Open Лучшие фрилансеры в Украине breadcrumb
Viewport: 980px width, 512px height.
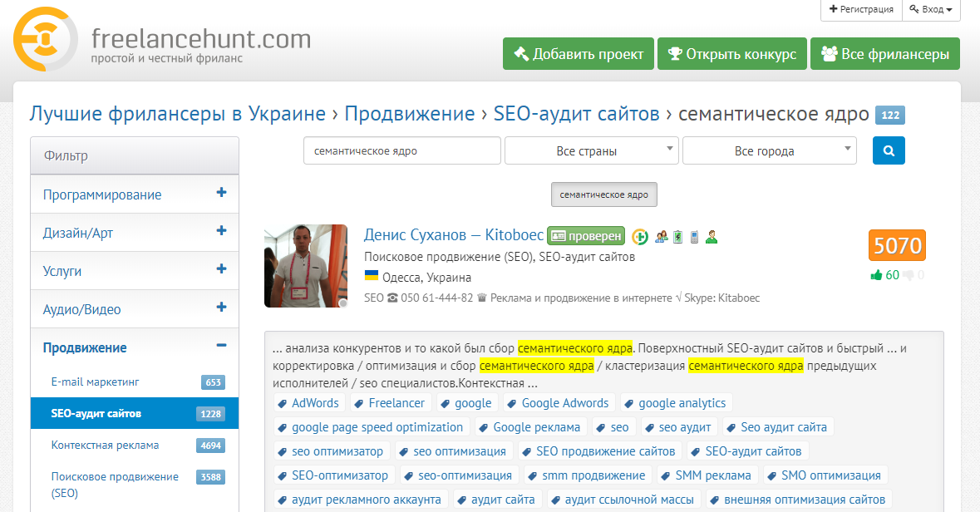tap(178, 114)
